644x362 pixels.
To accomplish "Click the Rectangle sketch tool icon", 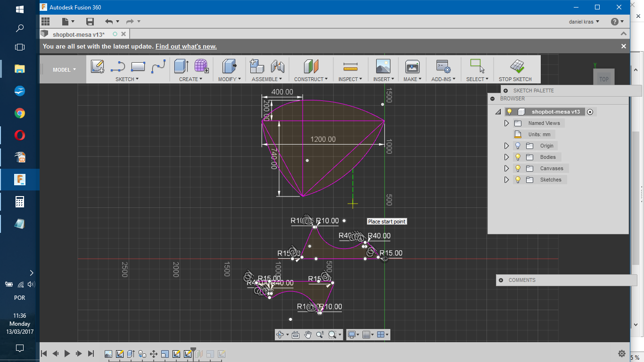I will point(138,66).
